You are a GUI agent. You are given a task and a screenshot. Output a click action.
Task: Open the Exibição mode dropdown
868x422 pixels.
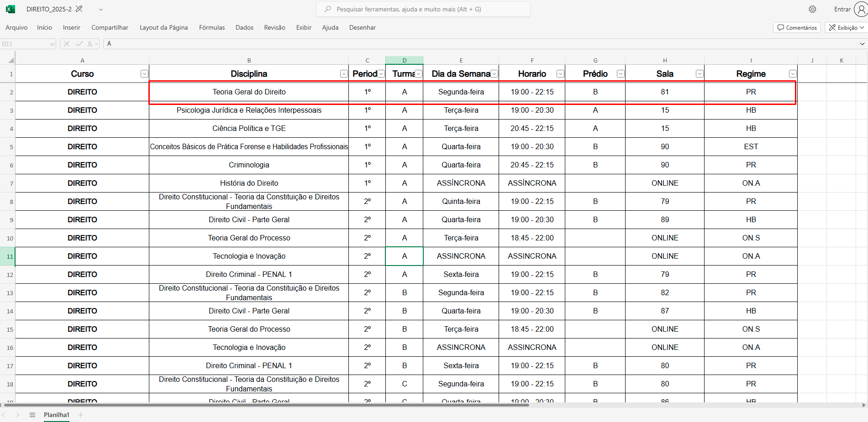(x=846, y=27)
